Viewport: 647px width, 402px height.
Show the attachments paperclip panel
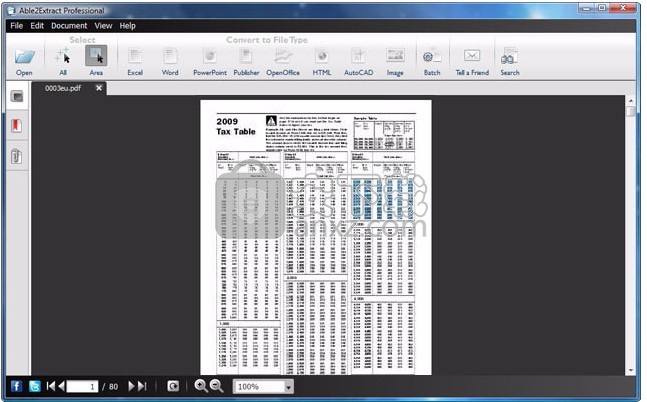pyautogui.click(x=17, y=156)
